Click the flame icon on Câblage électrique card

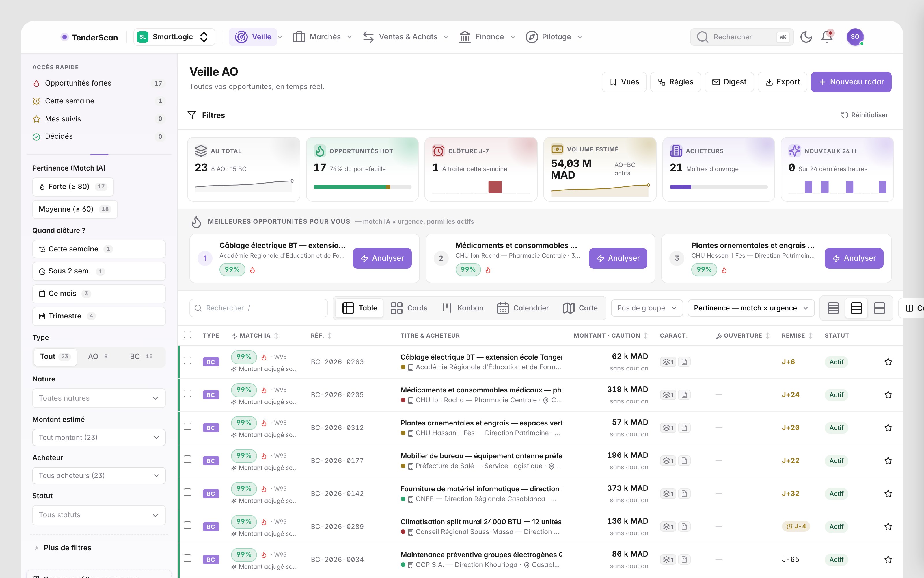tap(252, 270)
